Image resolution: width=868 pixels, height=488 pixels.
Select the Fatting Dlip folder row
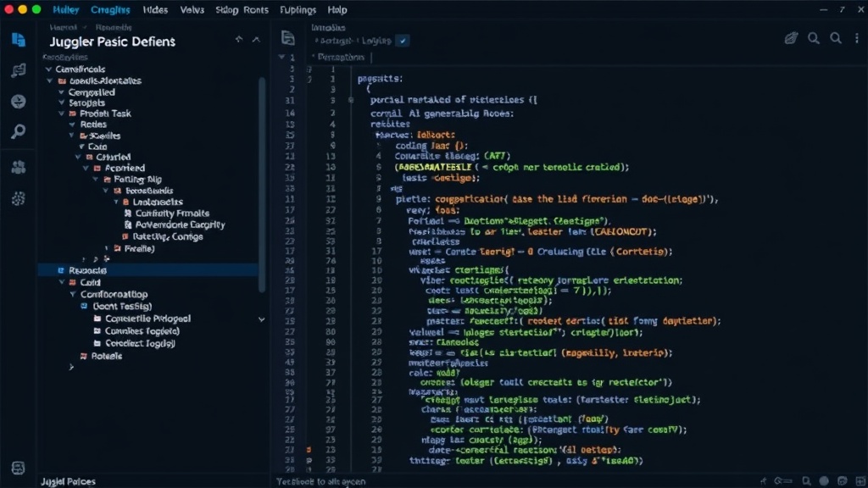[x=138, y=180]
